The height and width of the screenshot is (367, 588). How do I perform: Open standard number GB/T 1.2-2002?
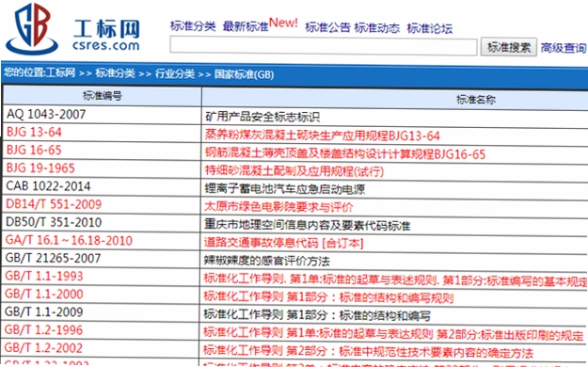point(43,348)
